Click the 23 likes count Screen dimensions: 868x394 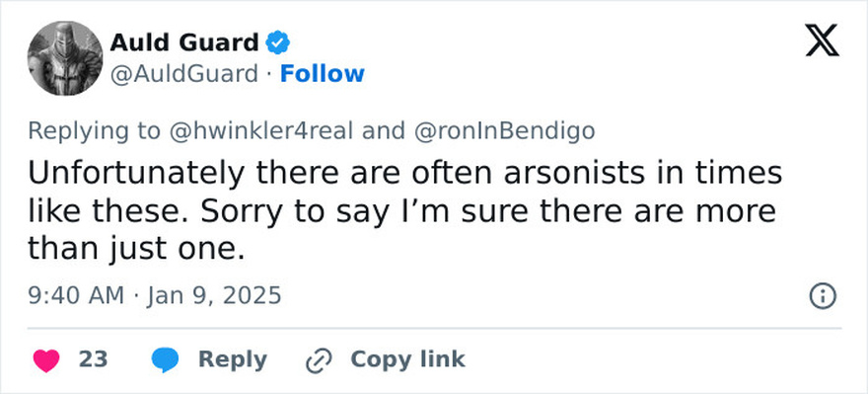[x=93, y=360]
